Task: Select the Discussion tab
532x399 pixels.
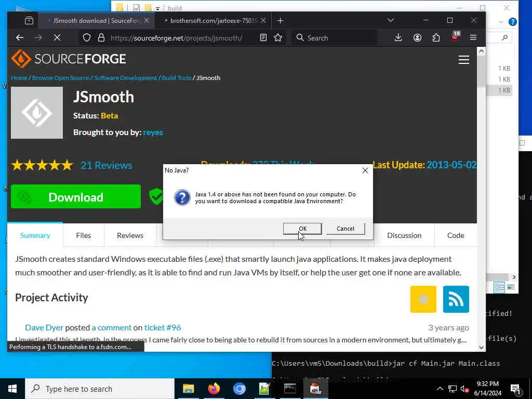Action: click(x=404, y=235)
